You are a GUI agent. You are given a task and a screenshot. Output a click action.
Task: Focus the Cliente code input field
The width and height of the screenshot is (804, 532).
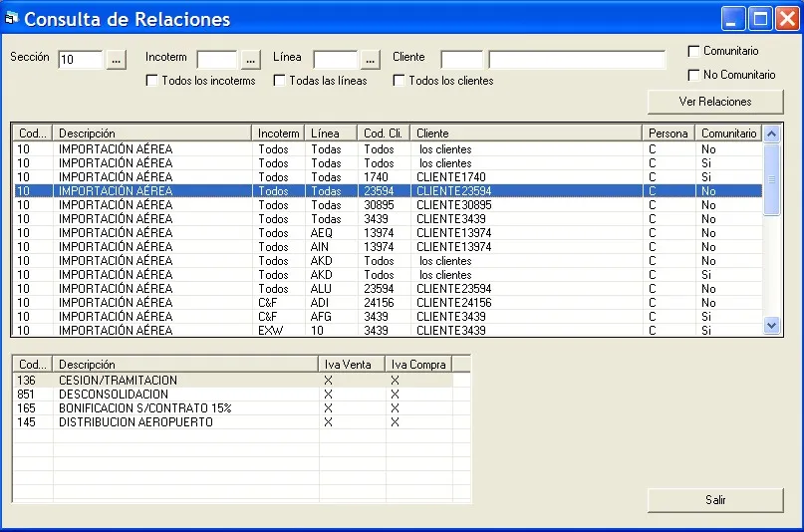(462, 60)
